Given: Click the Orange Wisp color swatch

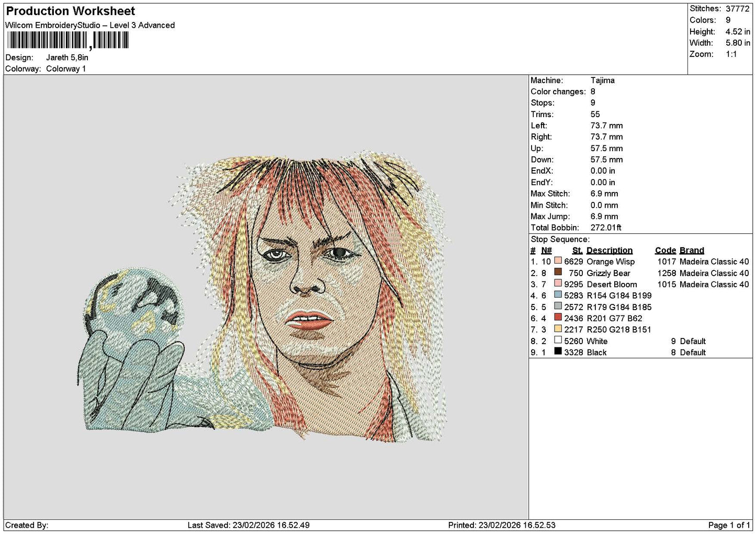Looking at the screenshot, I should [558, 261].
